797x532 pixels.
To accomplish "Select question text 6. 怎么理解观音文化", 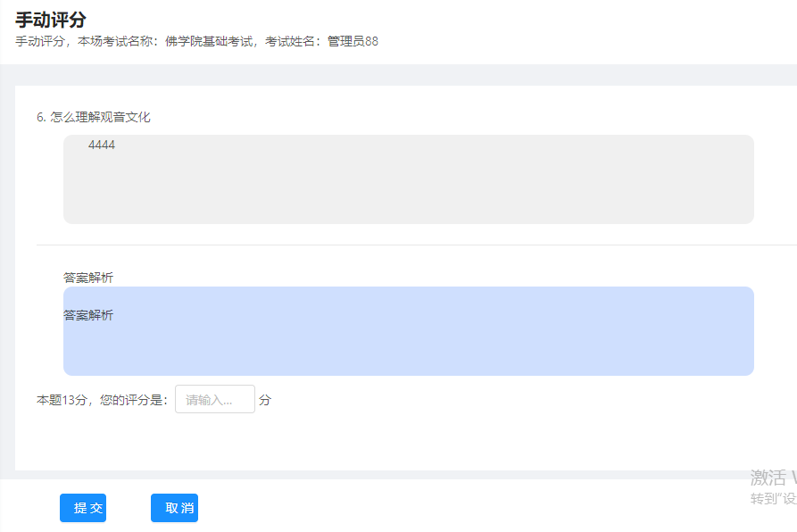I will (94, 117).
